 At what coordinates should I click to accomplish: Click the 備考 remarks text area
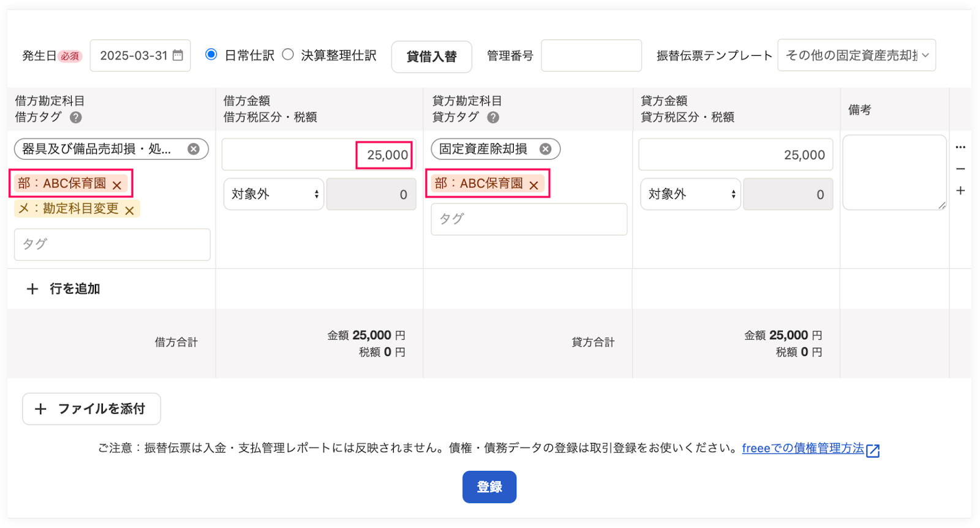tap(894, 172)
